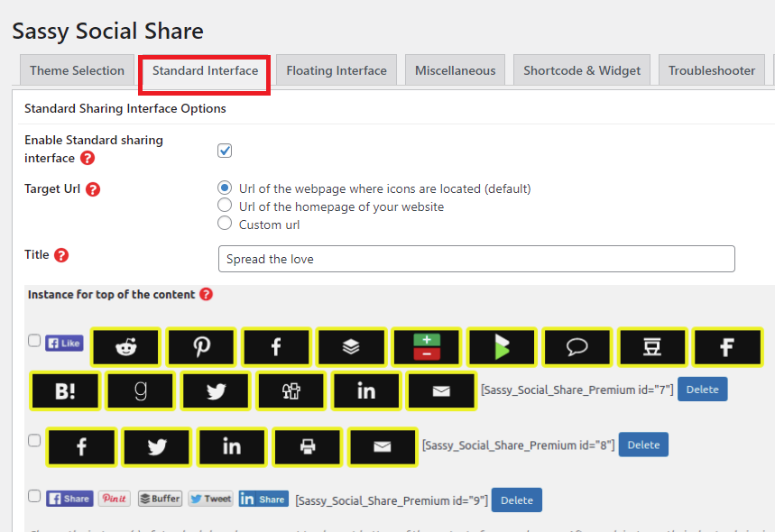Image resolution: width=775 pixels, height=532 pixels.
Task: Click Email icon in id="8" instance
Action: click(383, 447)
